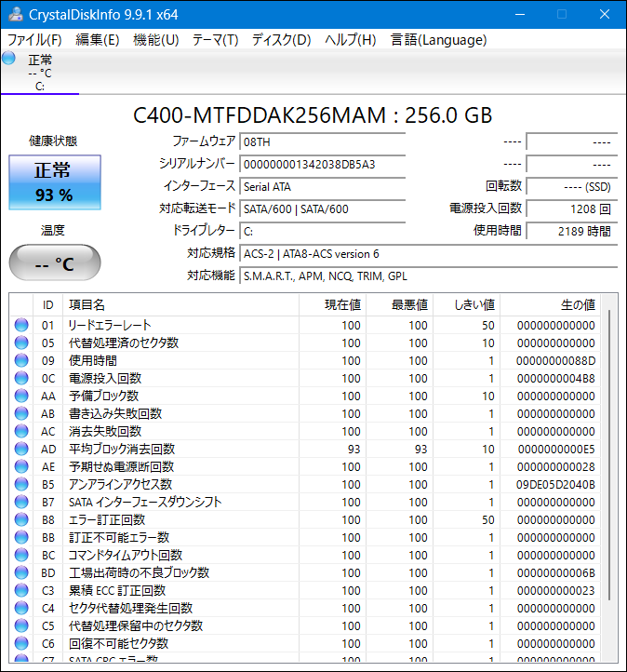Screen dimensions: 627x672
Task: Click the 健康状態 label
Action: (x=53, y=141)
